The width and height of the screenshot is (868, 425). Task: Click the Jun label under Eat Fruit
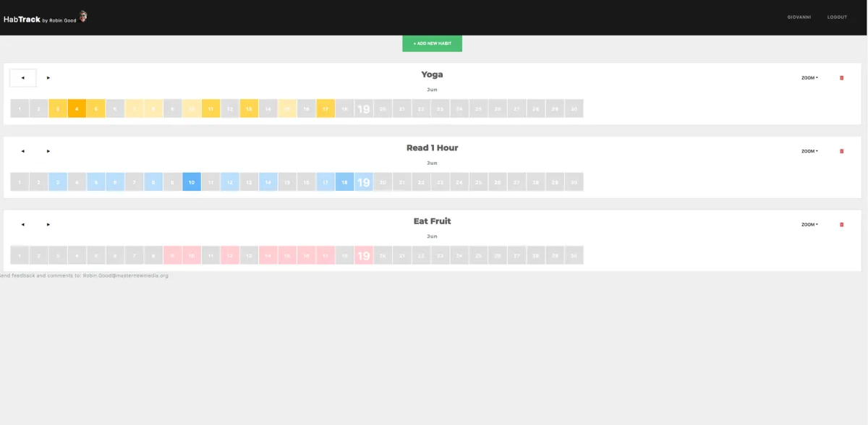[432, 236]
